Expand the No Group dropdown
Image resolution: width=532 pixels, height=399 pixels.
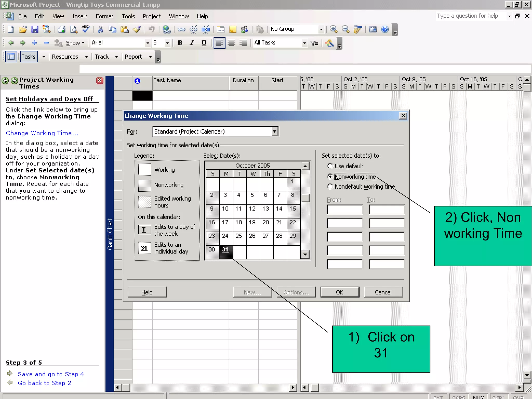click(321, 29)
